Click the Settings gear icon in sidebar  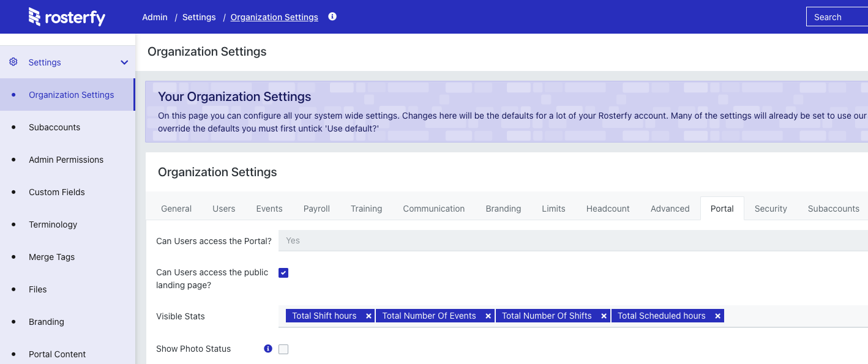coord(13,62)
